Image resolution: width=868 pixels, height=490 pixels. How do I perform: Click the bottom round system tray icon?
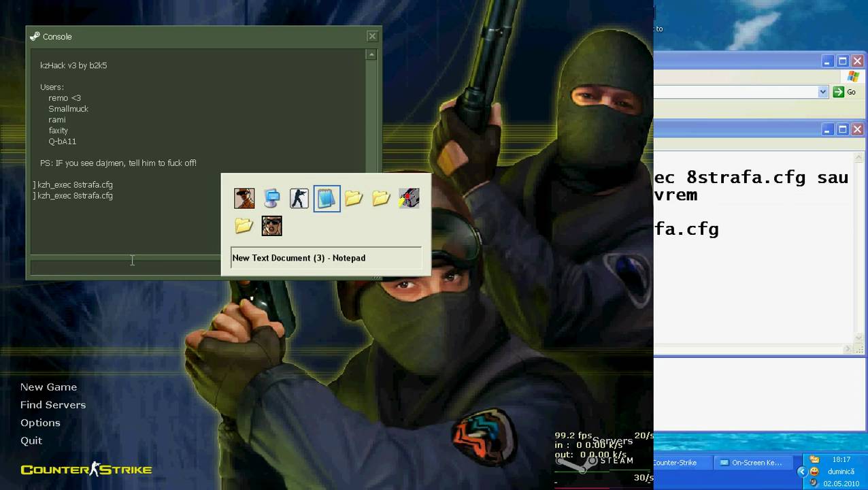click(x=814, y=483)
